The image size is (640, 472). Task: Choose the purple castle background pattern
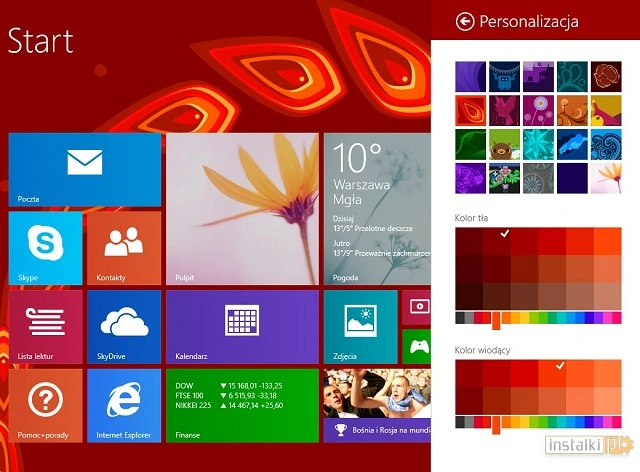[538, 76]
